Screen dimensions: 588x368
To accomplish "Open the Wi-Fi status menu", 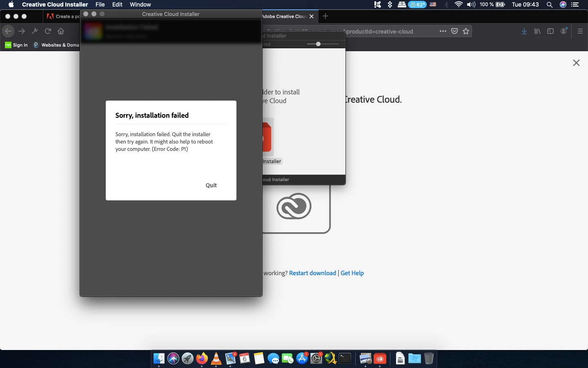I will [x=459, y=4].
